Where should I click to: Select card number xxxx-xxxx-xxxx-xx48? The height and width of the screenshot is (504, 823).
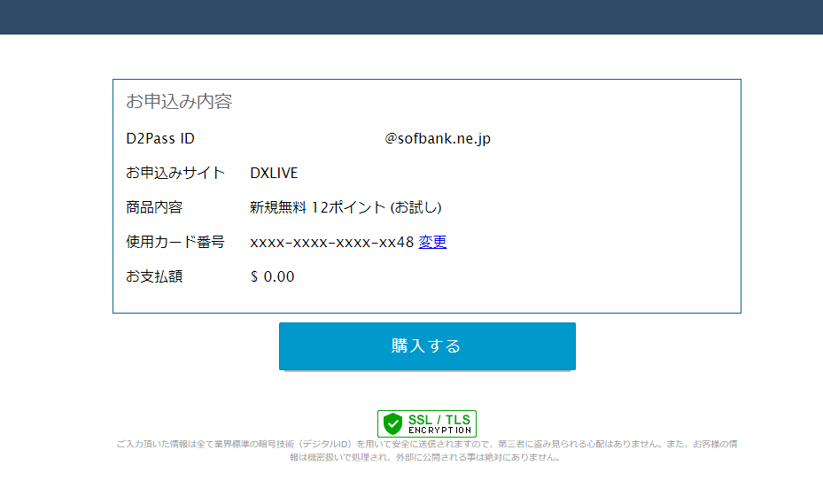click(x=331, y=242)
